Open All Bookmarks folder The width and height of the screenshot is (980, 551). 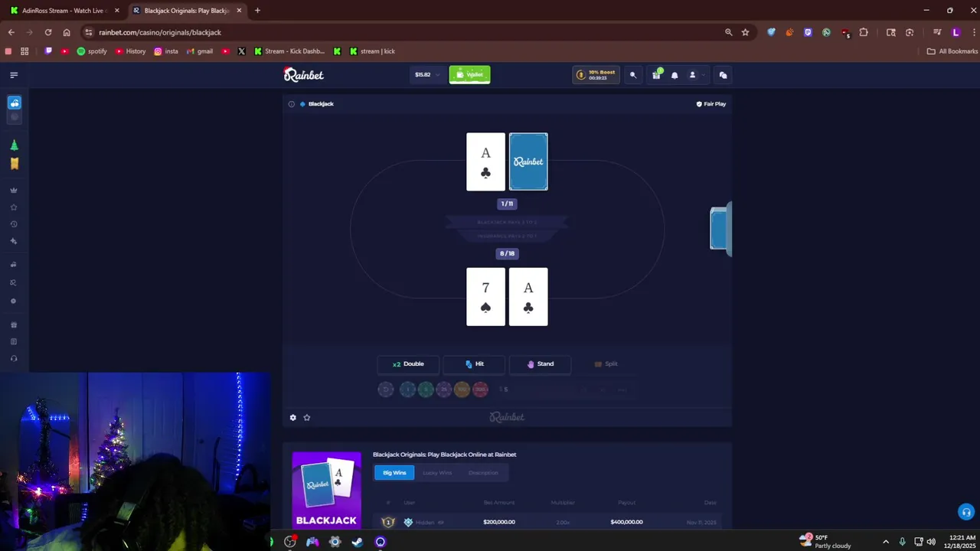point(952,51)
